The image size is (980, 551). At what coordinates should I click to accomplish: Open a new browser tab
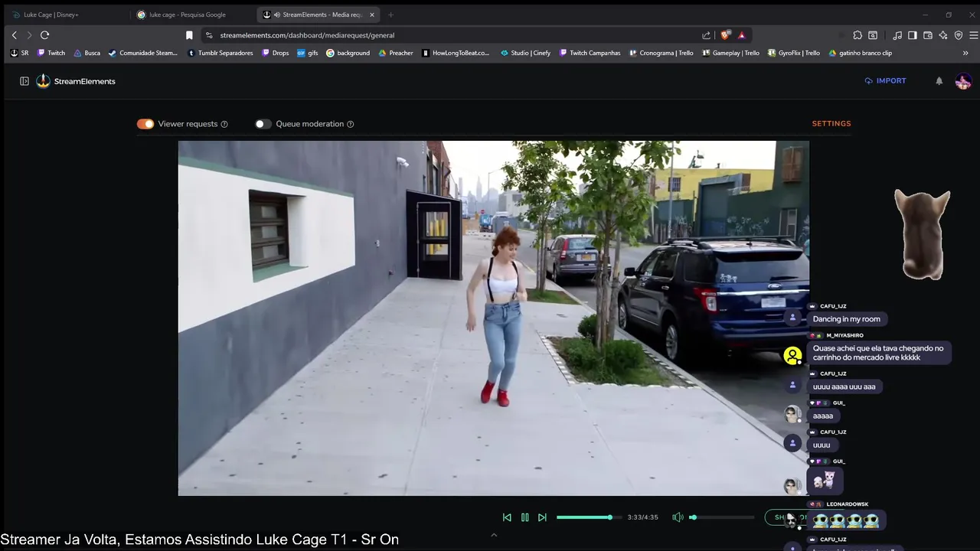coord(390,15)
